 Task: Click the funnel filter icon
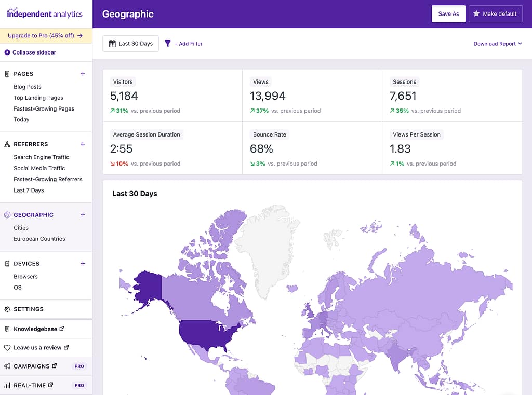tap(168, 44)
